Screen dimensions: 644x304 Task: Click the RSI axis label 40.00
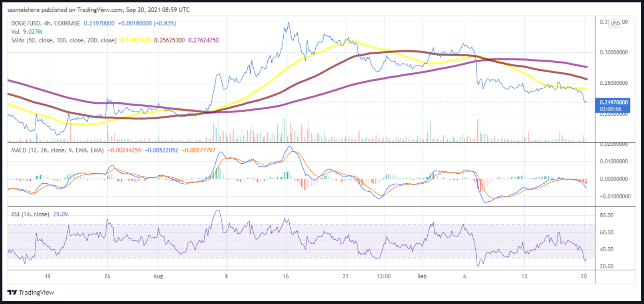click(606, 249)
